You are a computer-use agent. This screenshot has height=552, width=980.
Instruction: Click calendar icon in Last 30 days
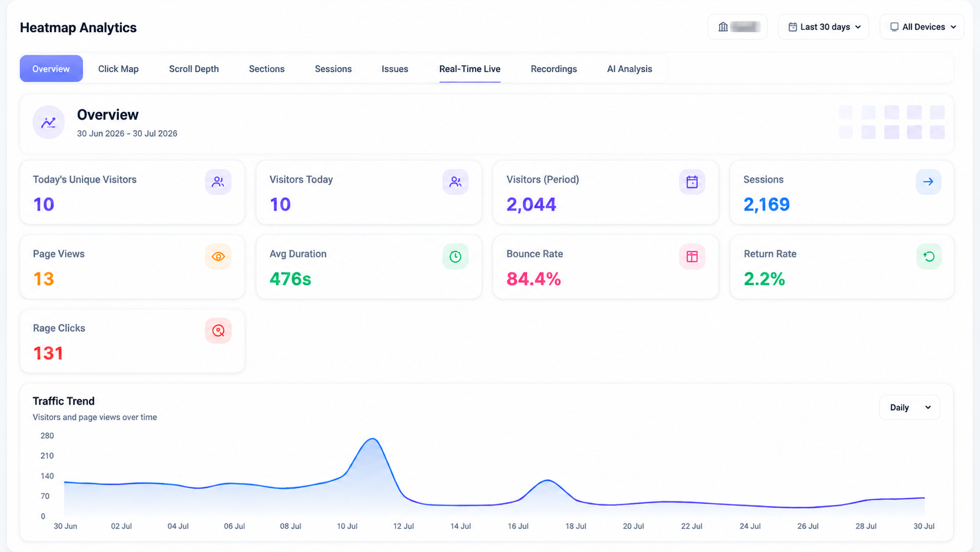pyautogui.click(x=792, y=27)
